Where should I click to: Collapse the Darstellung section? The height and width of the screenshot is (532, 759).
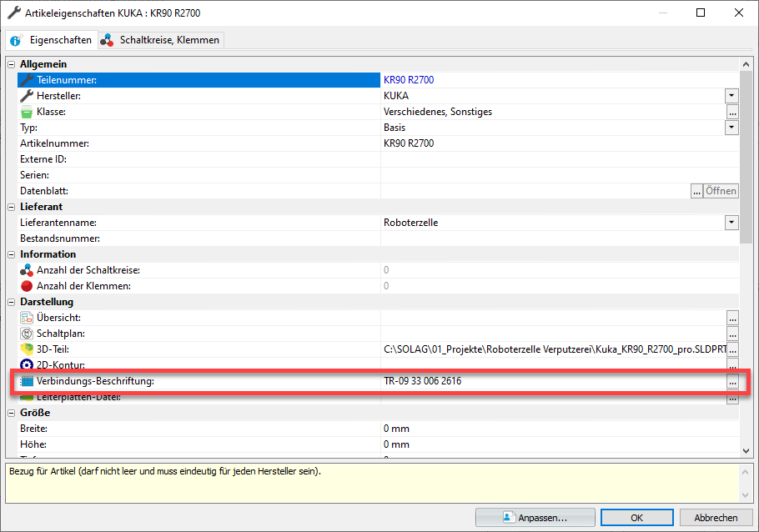click(12, 302)
